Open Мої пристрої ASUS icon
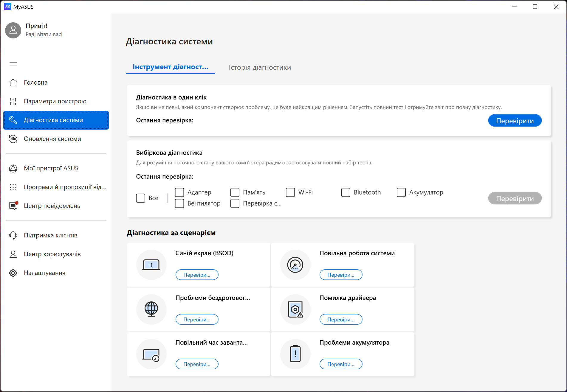Viewport: 567px width, 392px height. tap(13, 168)
